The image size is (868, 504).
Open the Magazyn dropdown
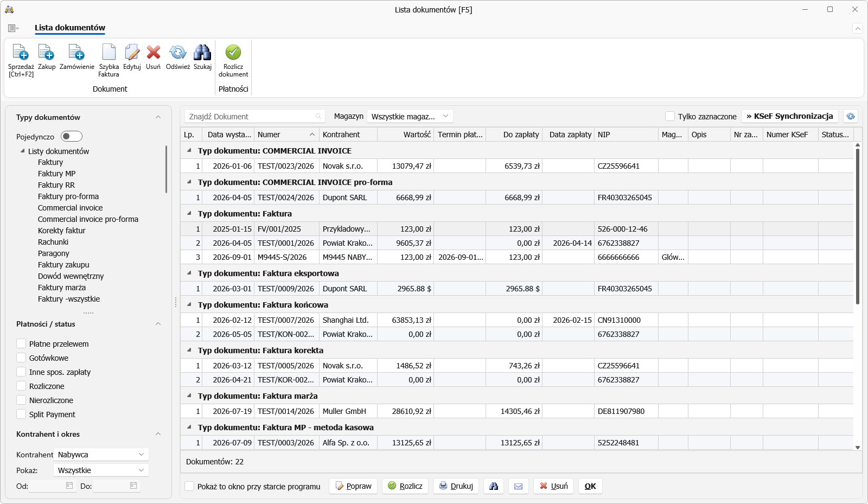click(410, 116)
